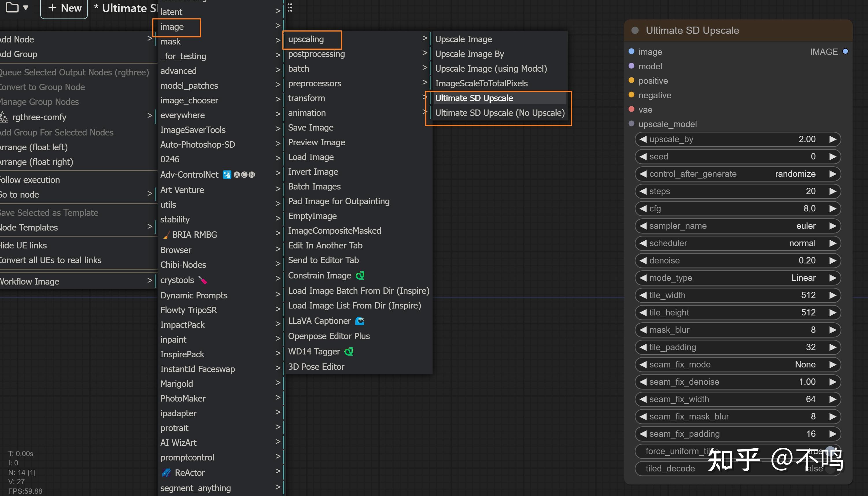Click the grid drag handle beside the tab

(290, 8)
